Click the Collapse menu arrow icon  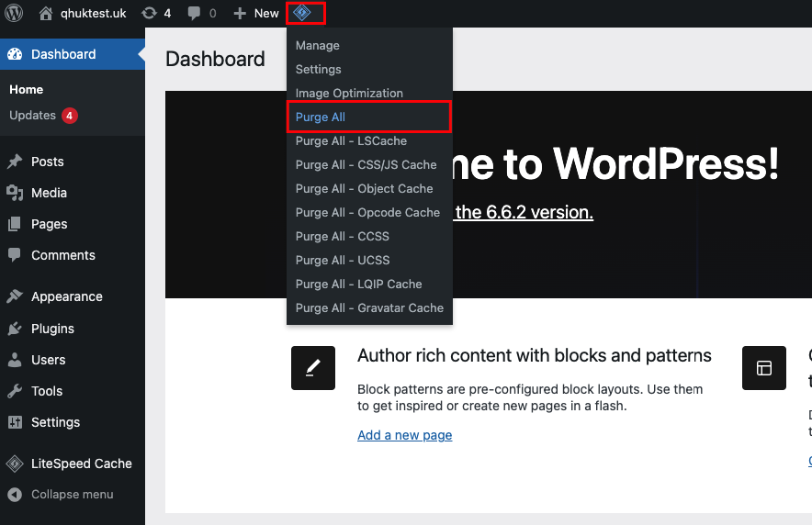(15, 495)
